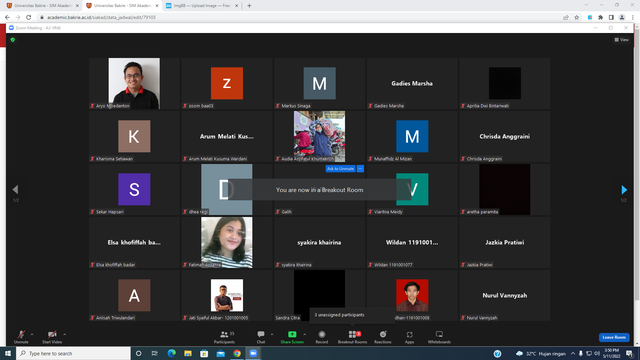Switch to the first Universitas Bakrie tab
The height and width of the screenshot is (360, 640).
pos(41,6)
